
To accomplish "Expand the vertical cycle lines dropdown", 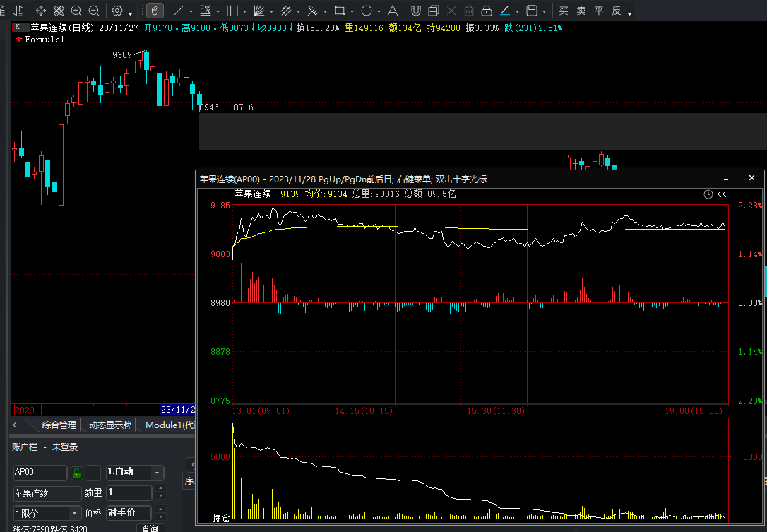I will point(244,11).
